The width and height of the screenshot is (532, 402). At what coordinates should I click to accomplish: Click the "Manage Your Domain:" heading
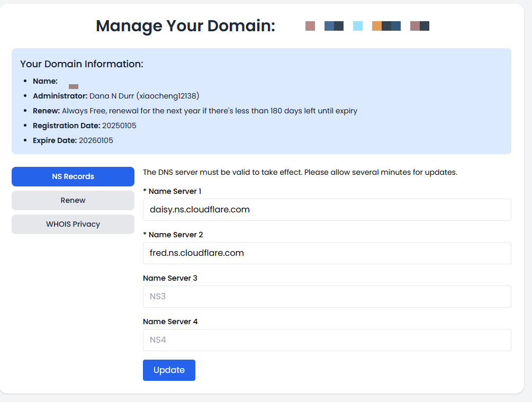(x=185, y=26)
